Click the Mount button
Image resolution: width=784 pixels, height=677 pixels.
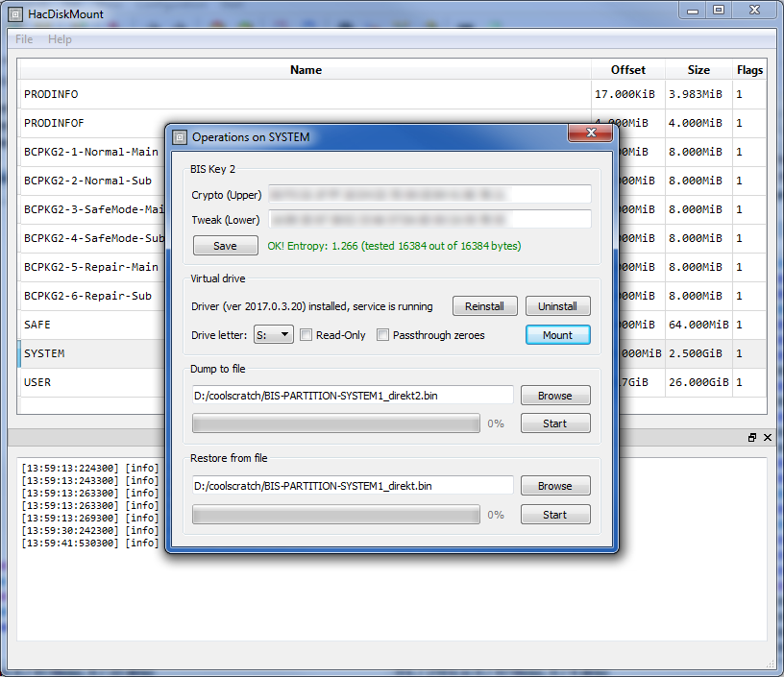(557, 335)
